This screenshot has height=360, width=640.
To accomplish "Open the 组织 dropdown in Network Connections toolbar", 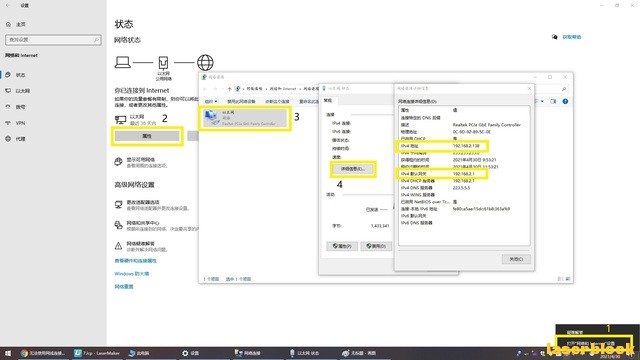I will 211,101.
